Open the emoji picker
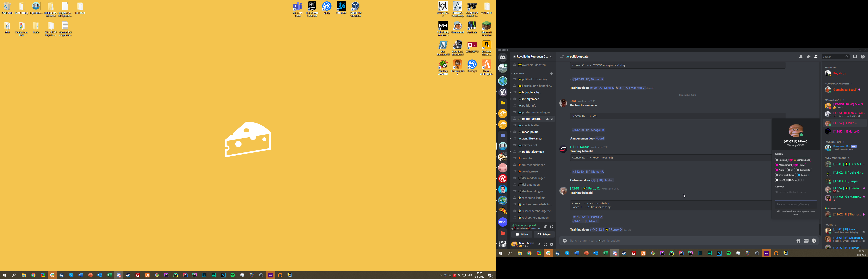The image size is (868, 279). point(814,241)
